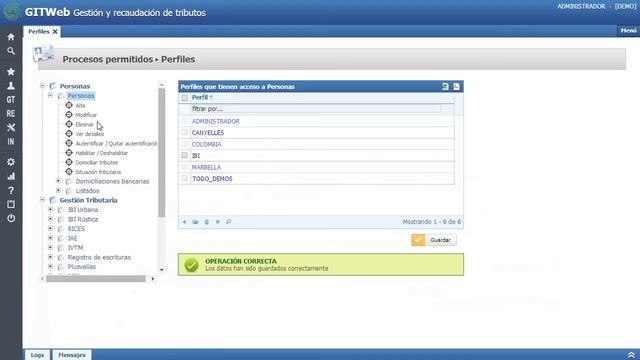The width and height of the screenshot is (640, 360).
Task: Open the RE module in sidebar
Action: click(11, 113)
